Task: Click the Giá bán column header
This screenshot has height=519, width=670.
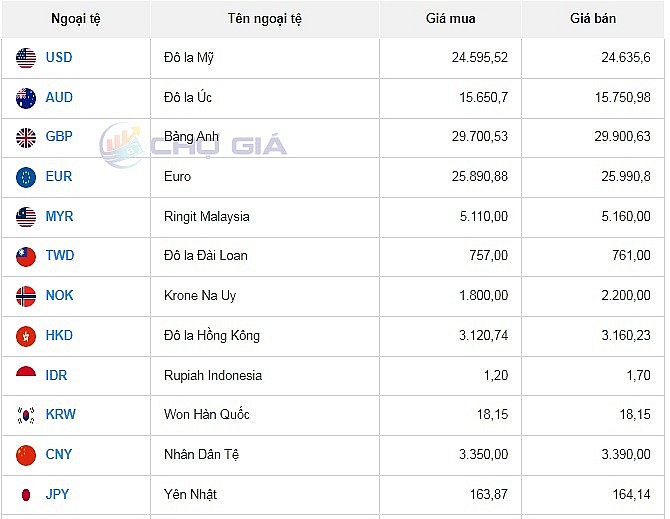Action: click(593, 19)
